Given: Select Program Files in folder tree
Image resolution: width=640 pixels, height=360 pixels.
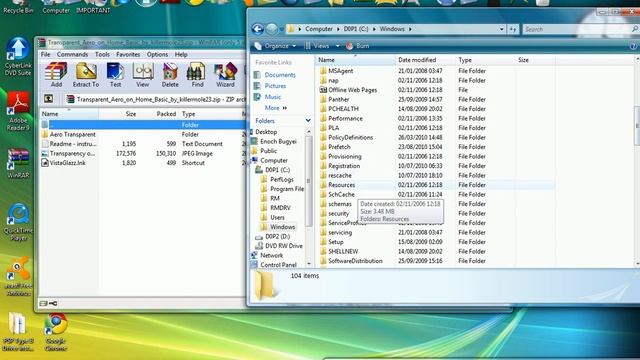Looking at the screenshot, I should (282, 189).
